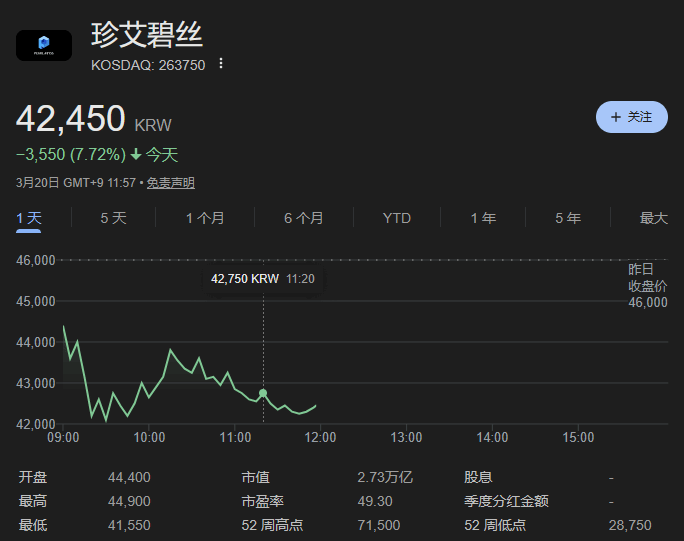
Task: Select the 5 年 time range
Action: point(568,218)
